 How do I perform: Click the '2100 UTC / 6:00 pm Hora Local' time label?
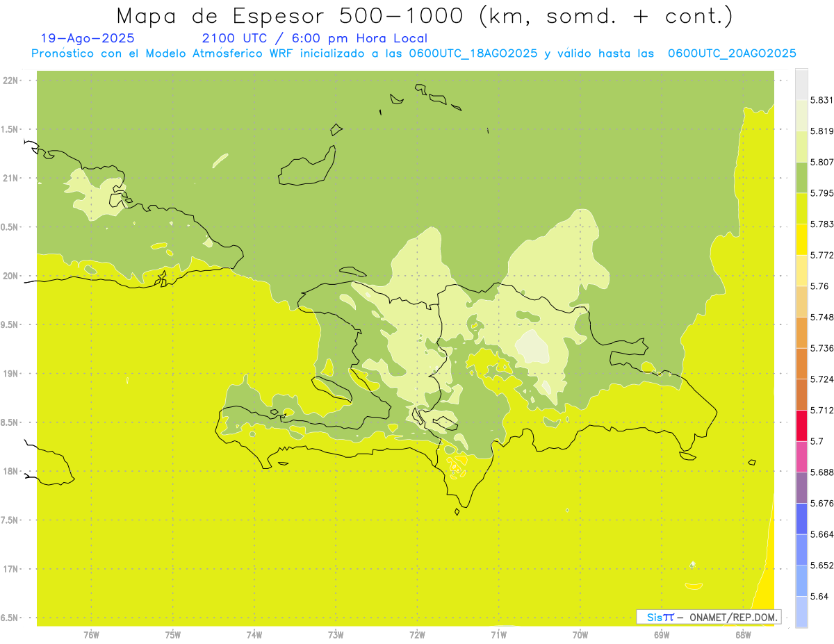pos(315,39)
